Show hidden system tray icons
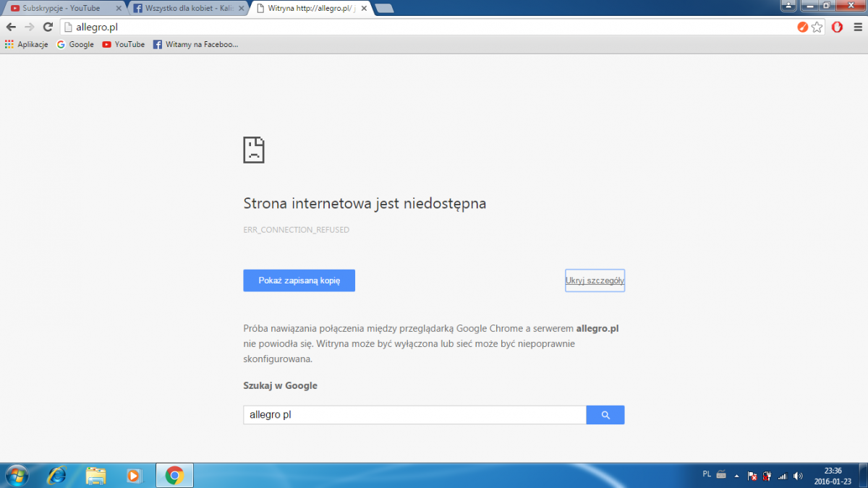 [x=736, y=476]
